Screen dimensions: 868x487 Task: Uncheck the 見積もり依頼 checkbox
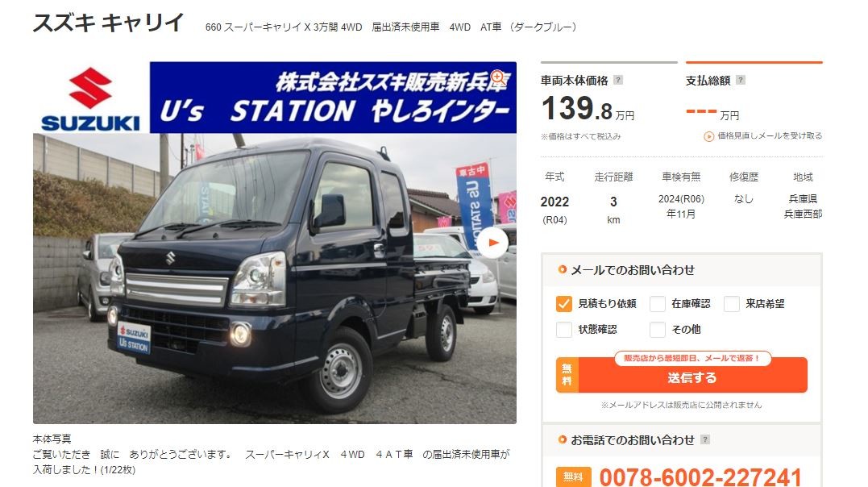tap(563, 304)
